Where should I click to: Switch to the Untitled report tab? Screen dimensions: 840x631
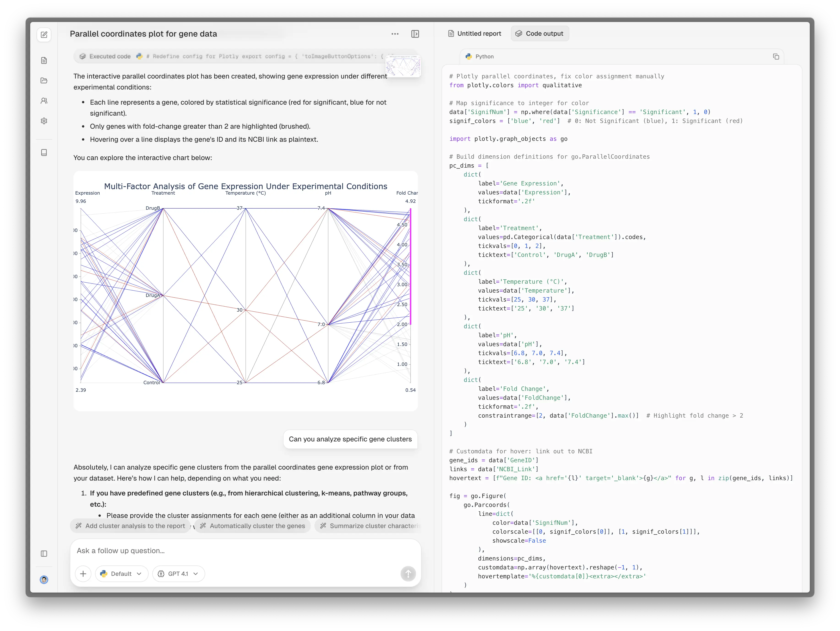pyautogui.click(x=474, y=33)
